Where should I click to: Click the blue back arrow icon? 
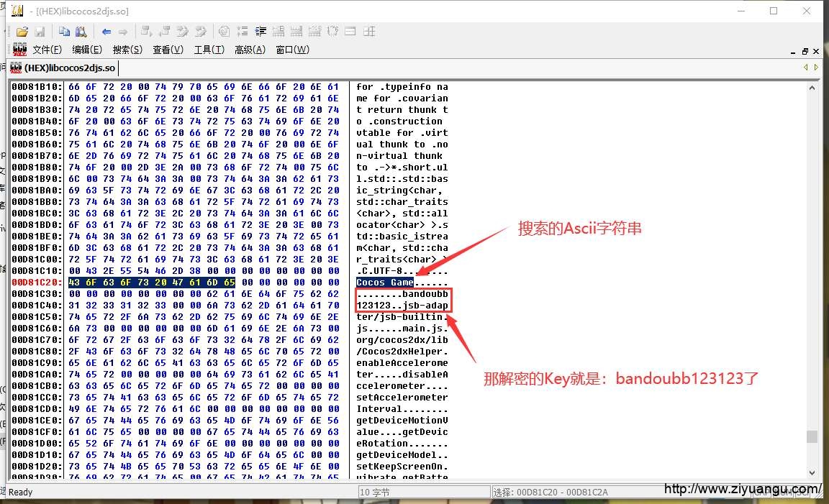107,32
